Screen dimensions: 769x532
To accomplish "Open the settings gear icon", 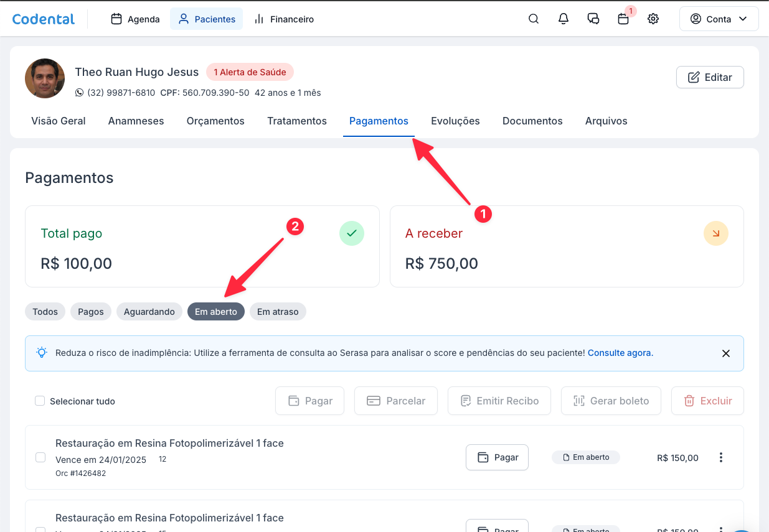I will click(x=653, y=19).
